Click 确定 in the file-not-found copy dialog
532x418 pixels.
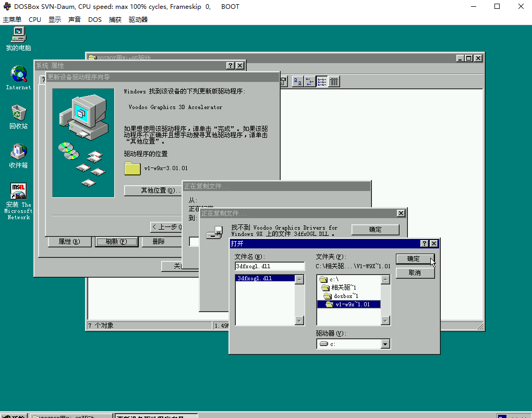pyautogui.click(x=375, y=230)
